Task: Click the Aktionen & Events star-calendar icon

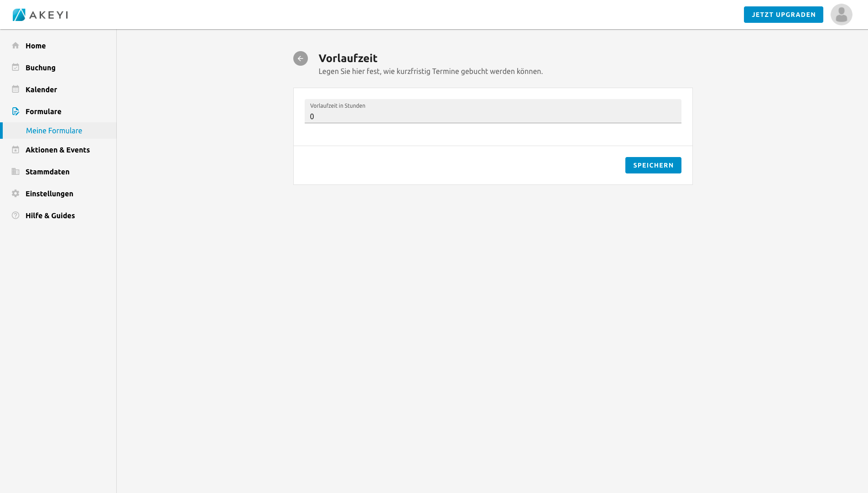Action: [x=16, y=150]
